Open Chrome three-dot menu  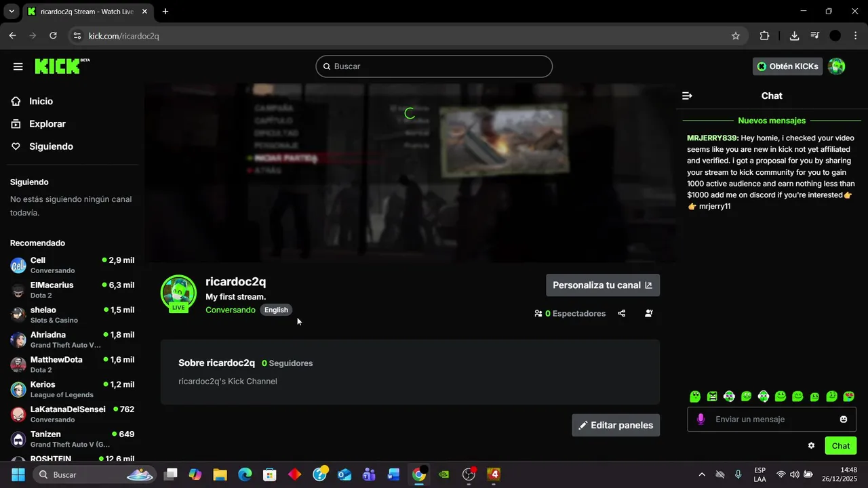tap(855, 36)
